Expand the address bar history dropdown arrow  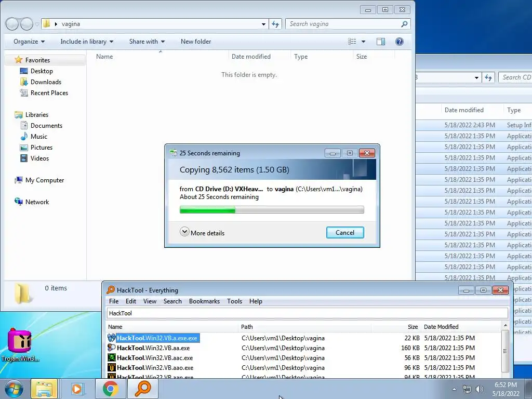tap(263, 24)
